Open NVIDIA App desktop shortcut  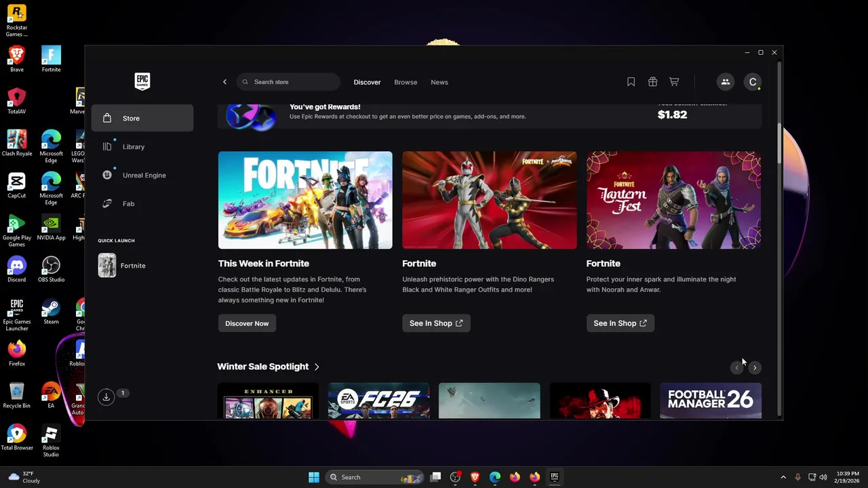(x=51, y=227)
